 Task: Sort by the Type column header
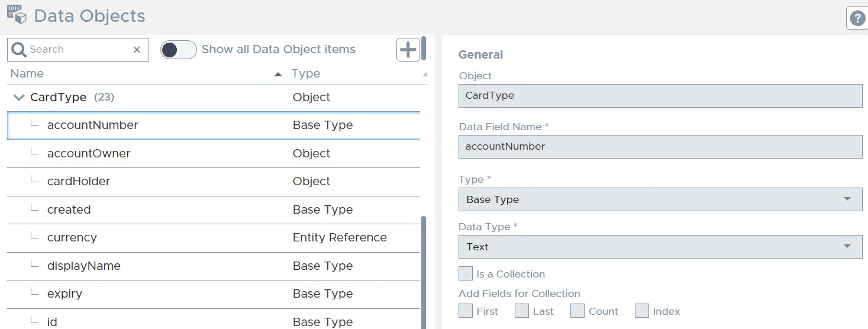click(x=306, y=73)
